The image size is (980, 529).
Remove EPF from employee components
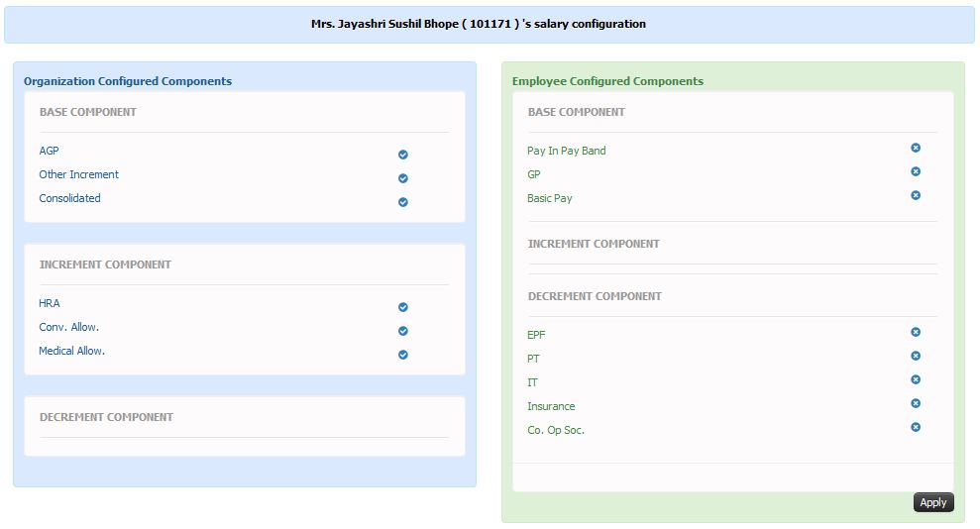tap(916, 332)
